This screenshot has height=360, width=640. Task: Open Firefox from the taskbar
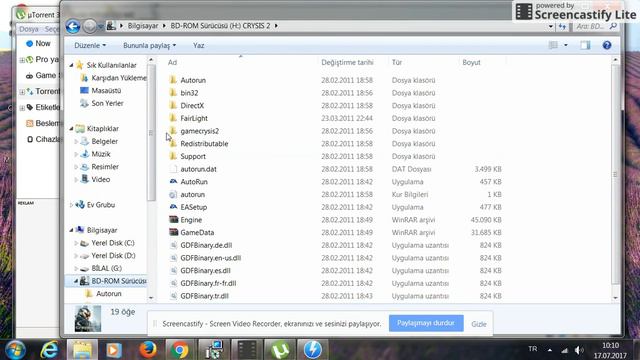pos(148,350)
